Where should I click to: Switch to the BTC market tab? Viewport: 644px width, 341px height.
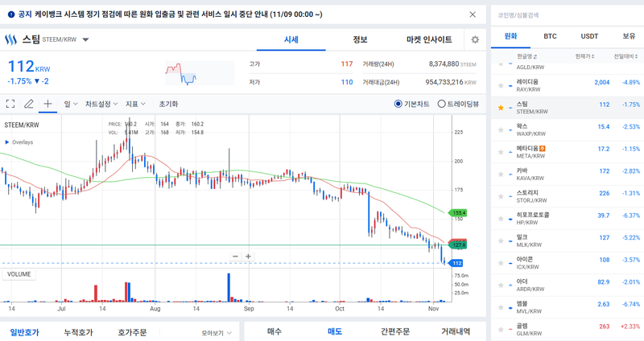click(x=550, y=36)
